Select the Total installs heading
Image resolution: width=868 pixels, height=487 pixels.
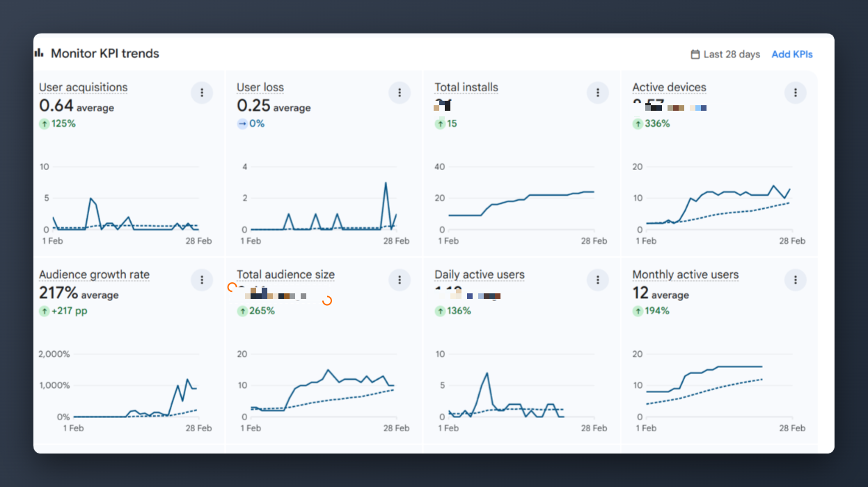pos(466,87)
